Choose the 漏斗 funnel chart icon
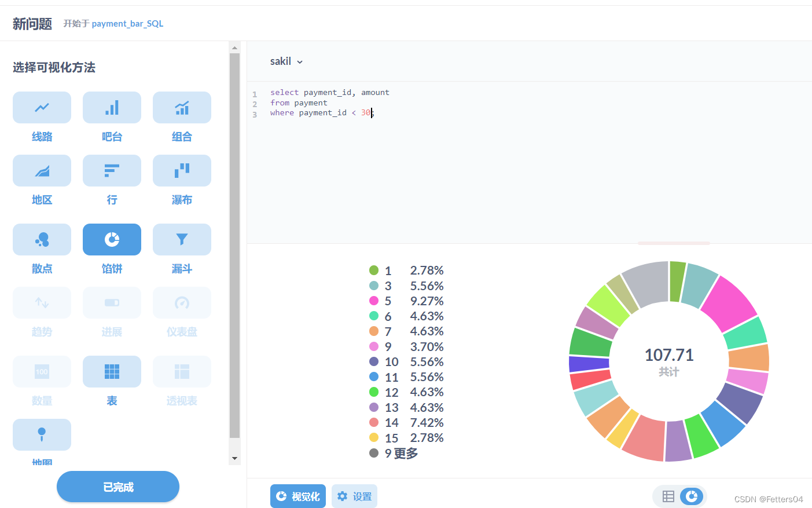 (182, 240)
